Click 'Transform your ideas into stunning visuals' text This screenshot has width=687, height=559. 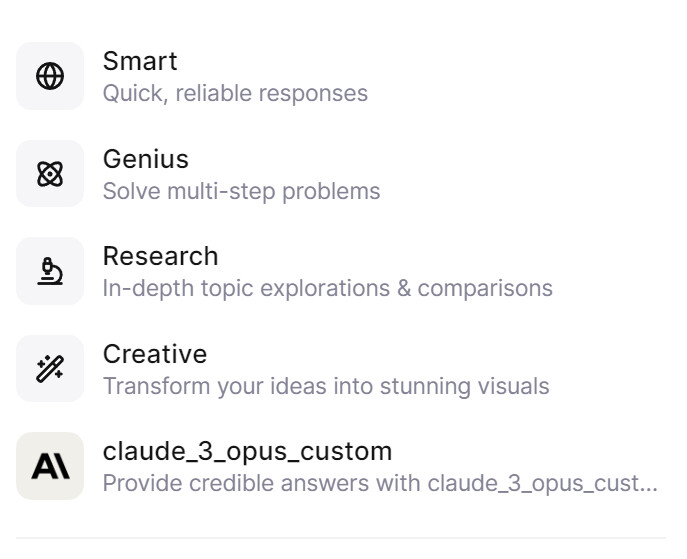[x=326, y=386]
